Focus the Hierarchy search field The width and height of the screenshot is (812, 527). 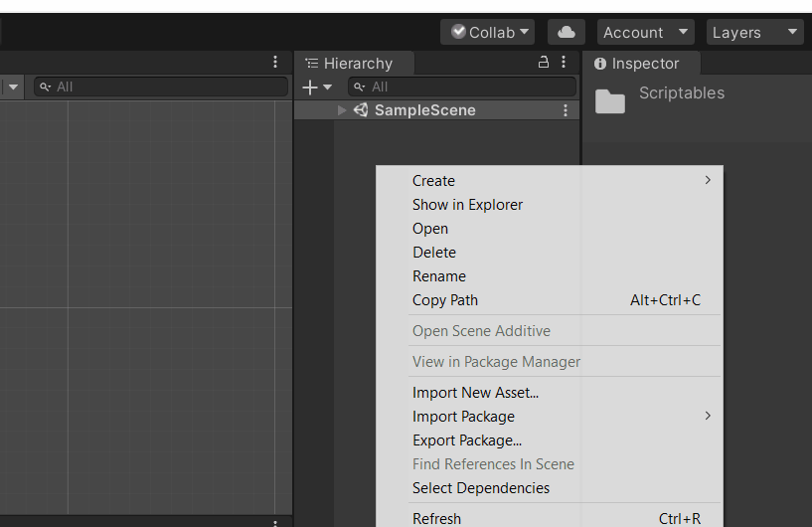462,87
